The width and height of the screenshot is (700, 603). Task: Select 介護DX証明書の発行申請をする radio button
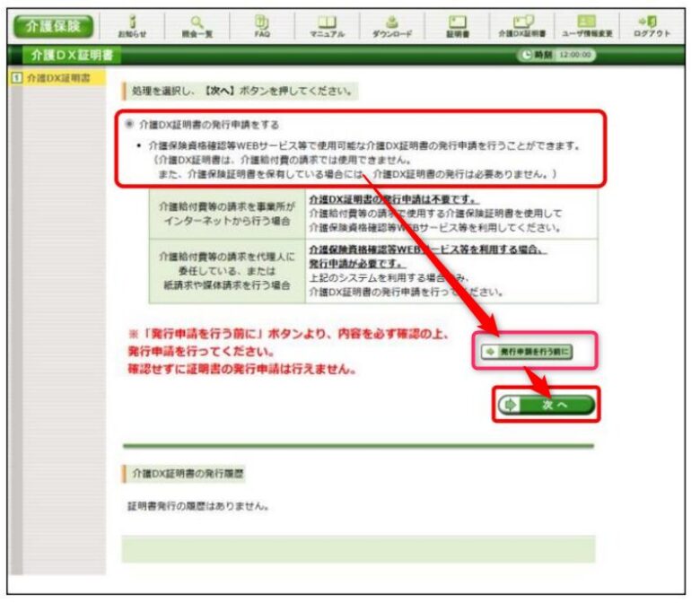pos(130,127)
